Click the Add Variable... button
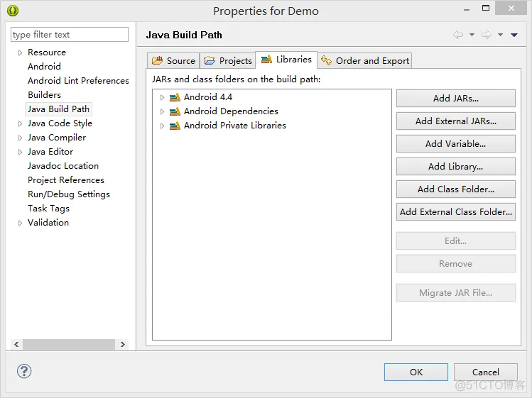Screen dimensions: 532x398 [456, 144]
